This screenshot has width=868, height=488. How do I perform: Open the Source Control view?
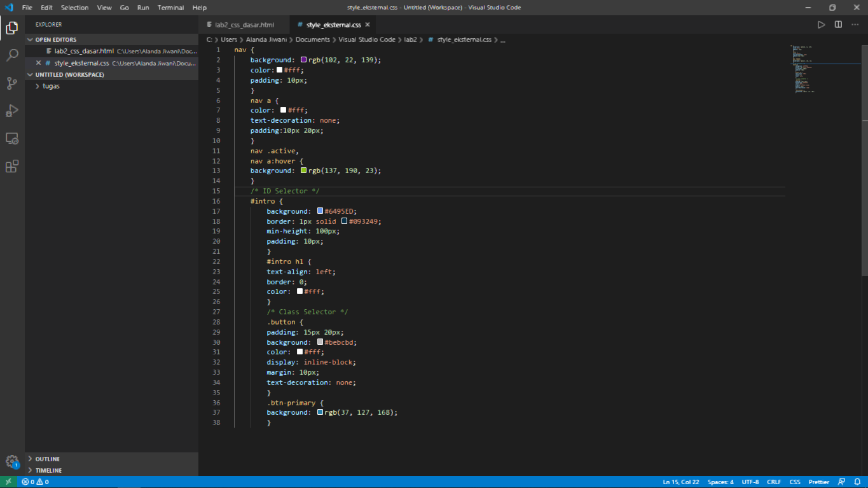pyautogui.click(x=11, y=83)
